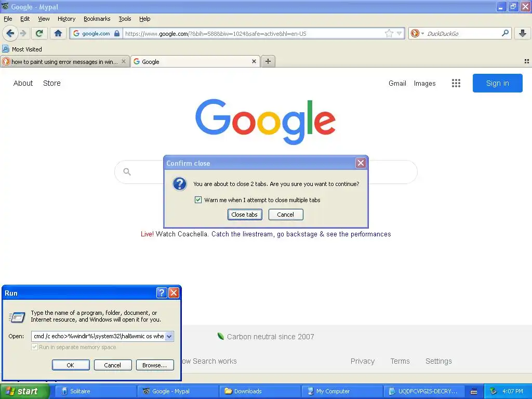This screenshot has width=532, height=399.
Task: Open the list all tabs button
Action: click(527, 61)
